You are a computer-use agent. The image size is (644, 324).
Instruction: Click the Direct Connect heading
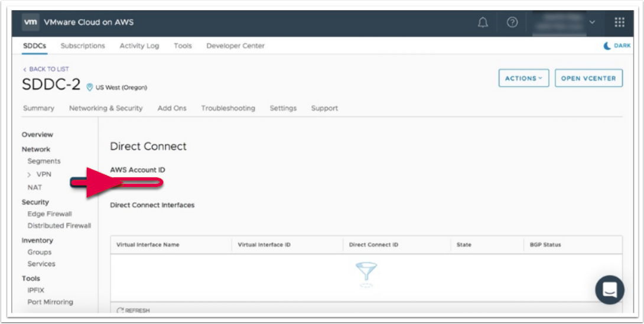coord(148,146)
